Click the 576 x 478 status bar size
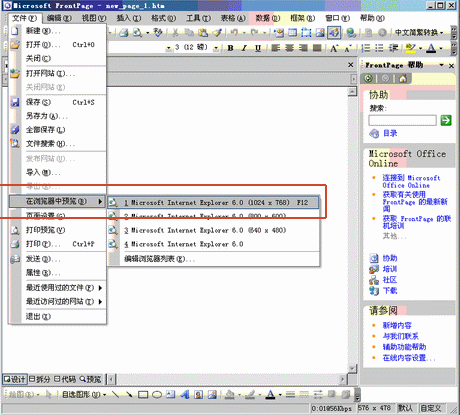 pyautogui.click(x=374, y=408)
